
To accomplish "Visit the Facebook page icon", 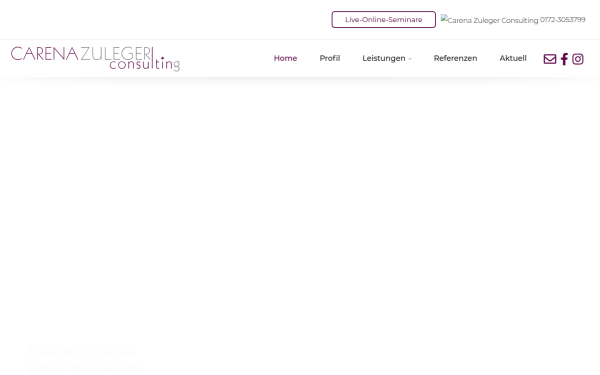I will [x=564, y=59].
